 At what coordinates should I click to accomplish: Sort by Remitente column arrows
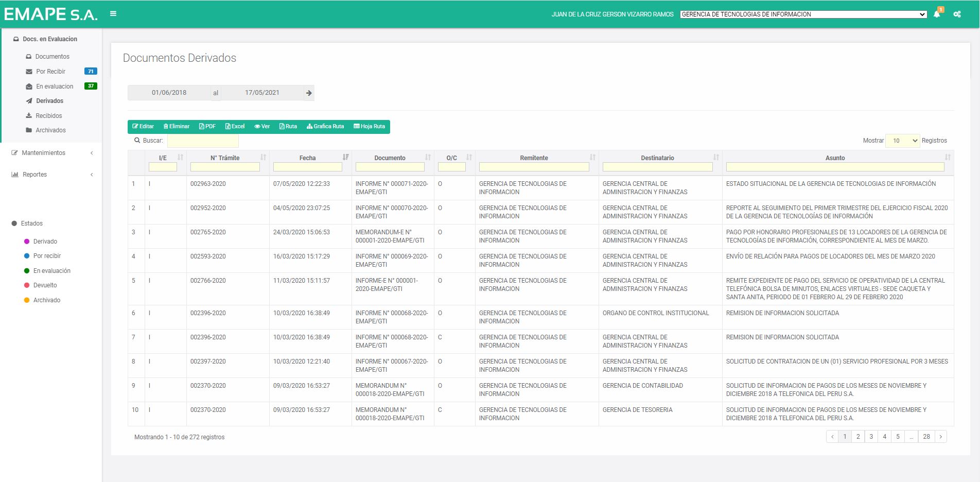[592, 157]
